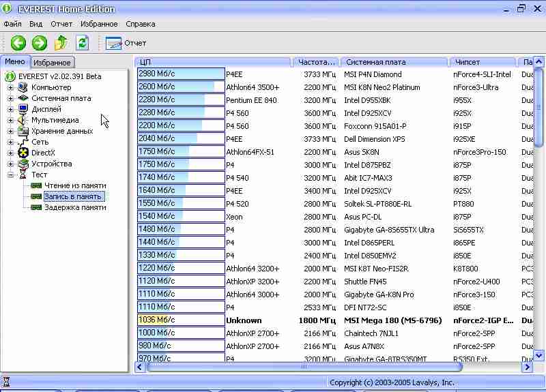Click the Мультимедиа speaker icon
The height and width of the screenshot is (392, 546).
(23, 120)
